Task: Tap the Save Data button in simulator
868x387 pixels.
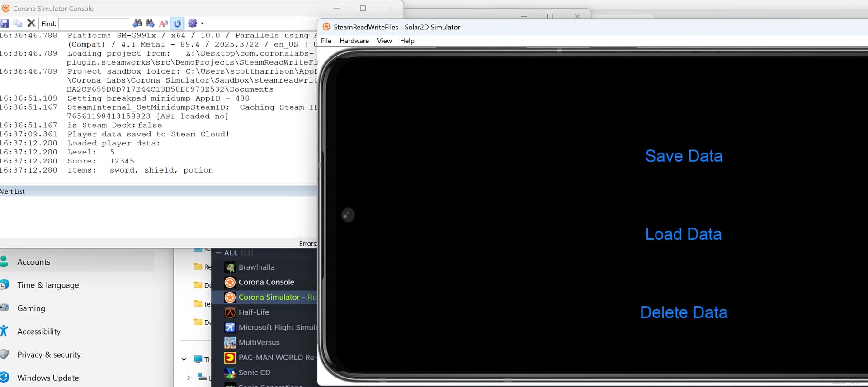Action: click(684, 156)
